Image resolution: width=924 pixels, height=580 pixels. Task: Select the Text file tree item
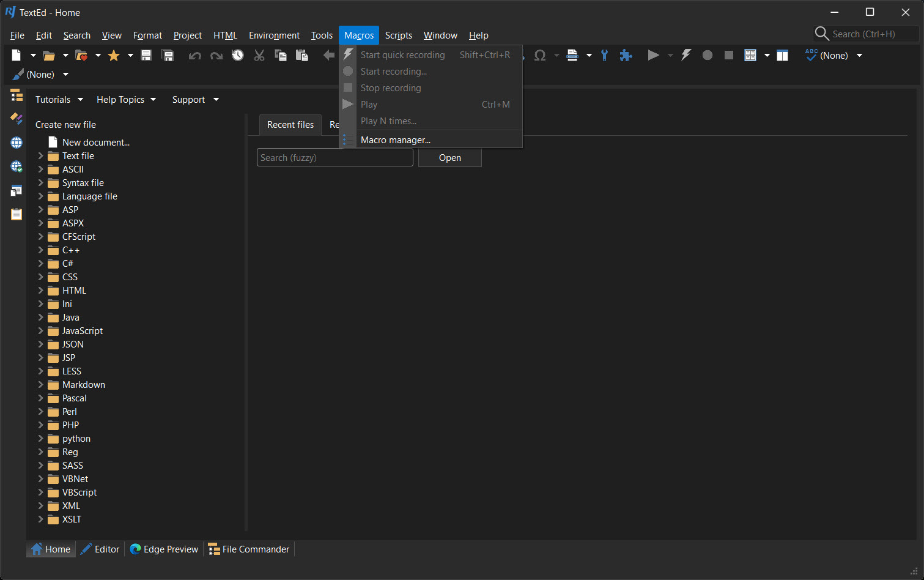tap(78, 155)
